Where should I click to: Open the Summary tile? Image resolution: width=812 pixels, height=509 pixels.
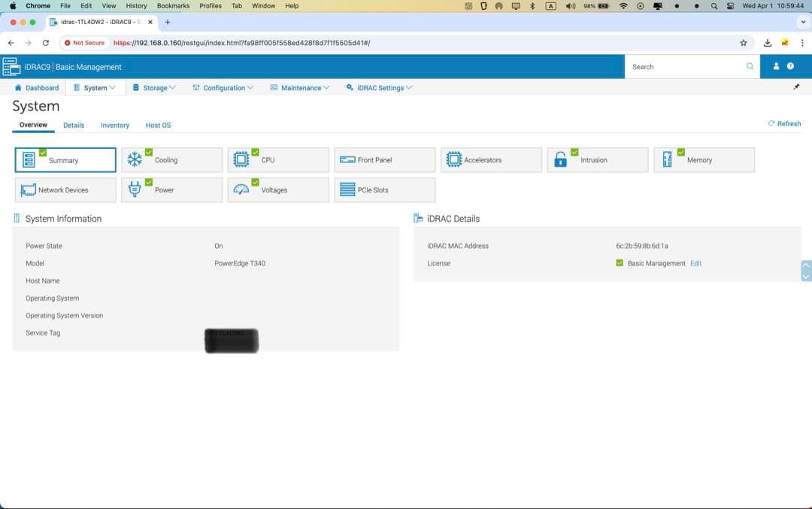(65, 160)
